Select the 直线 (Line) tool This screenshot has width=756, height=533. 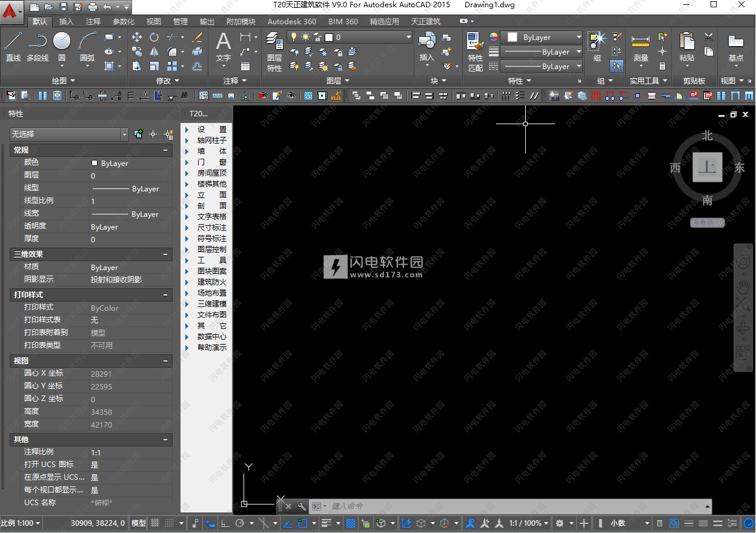pos(13,47)
